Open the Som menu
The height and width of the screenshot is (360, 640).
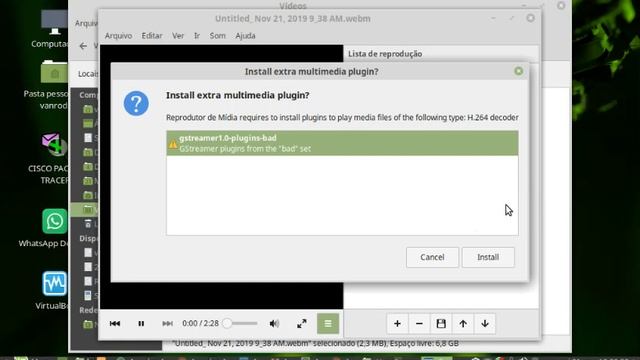(x=218, y=36)
